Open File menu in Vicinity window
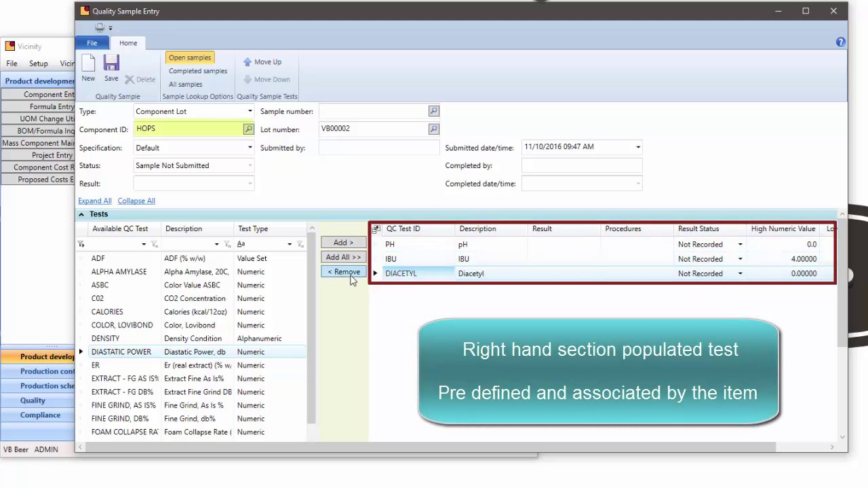Image resolution: width=868 pixels, height=488 pixels. (12, 64)
